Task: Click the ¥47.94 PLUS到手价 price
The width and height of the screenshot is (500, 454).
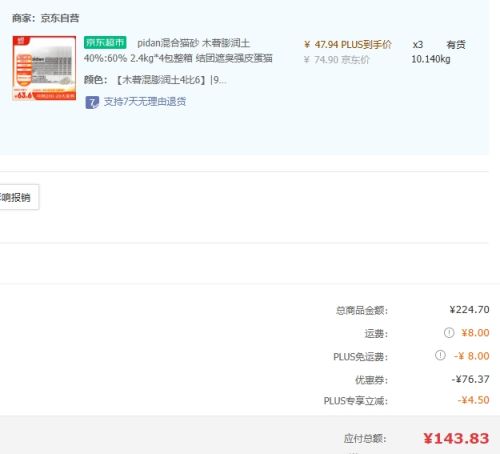Action: click(348, 44)
